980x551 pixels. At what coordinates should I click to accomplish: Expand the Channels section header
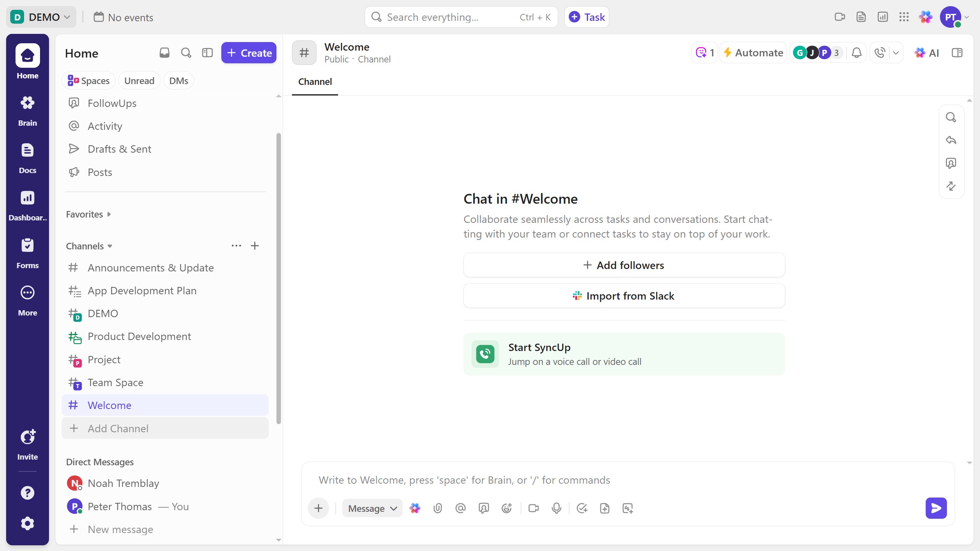(89, 246)
